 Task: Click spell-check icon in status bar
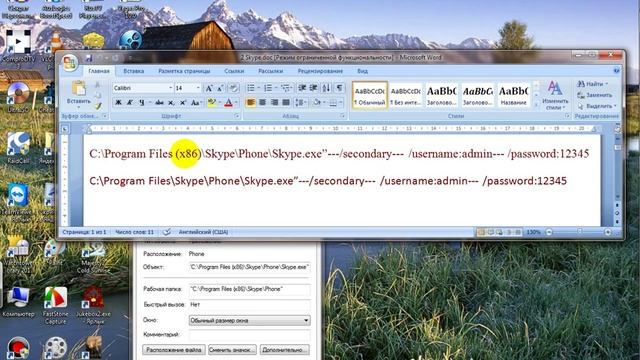(167, 232)
